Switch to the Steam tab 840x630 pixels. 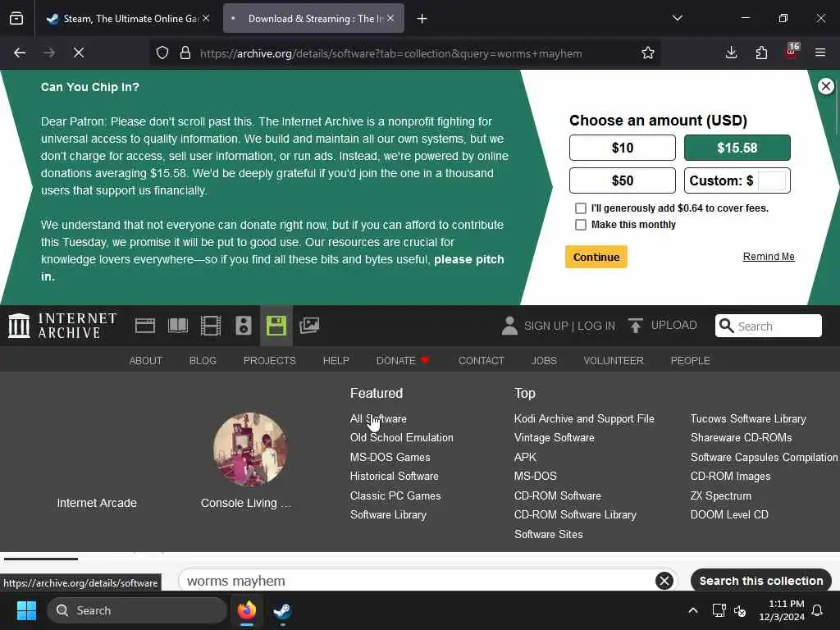click(123, 19)
